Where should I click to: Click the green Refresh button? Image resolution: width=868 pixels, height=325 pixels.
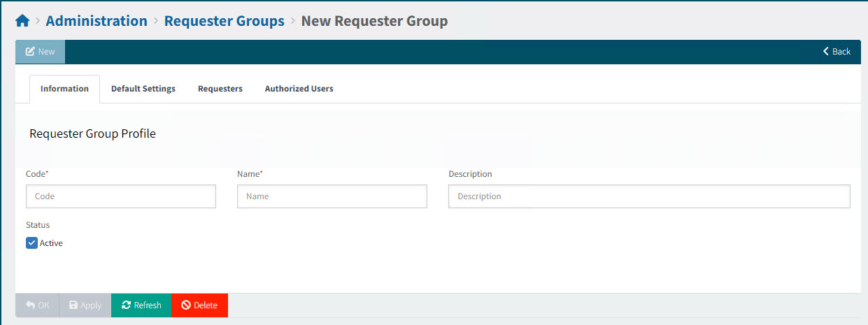pos(141,305)
